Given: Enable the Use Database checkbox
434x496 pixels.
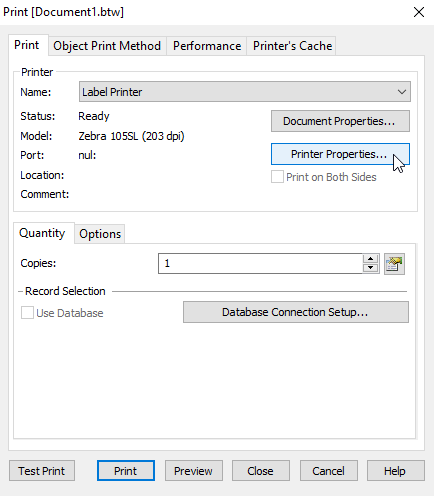Looking at the screenshot, I should coord(27,313).
